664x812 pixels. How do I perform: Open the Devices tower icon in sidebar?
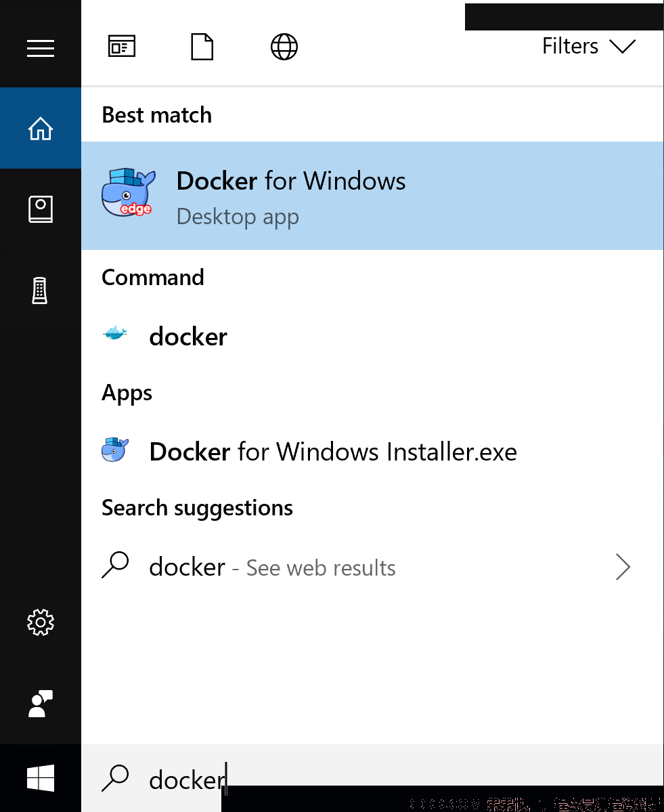click(x=40, y=291)
